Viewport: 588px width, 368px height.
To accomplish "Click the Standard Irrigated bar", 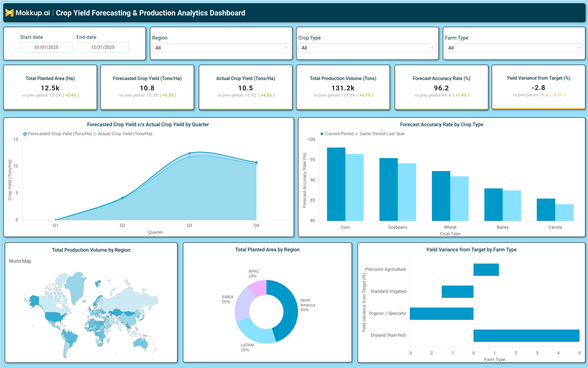I will (x=458, y=292).
